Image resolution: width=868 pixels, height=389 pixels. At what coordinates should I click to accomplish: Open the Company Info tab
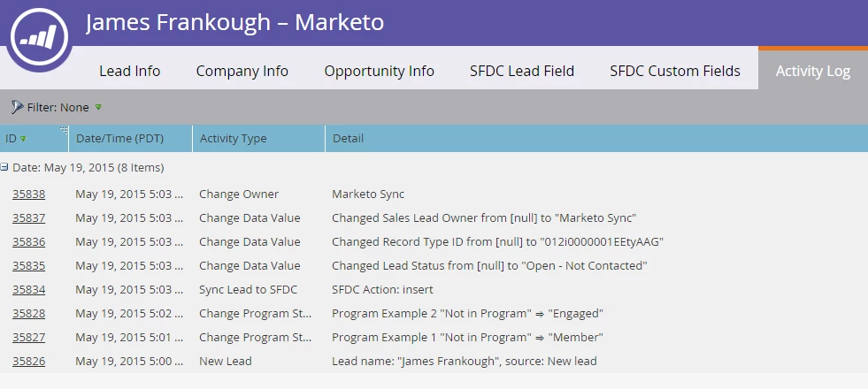click(x=242, y=71)
